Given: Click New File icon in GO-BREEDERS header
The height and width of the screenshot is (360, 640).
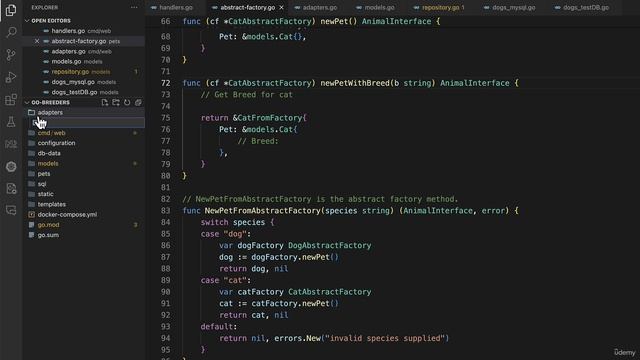Looking at the screenshot, I should click(x=105, y=102).
